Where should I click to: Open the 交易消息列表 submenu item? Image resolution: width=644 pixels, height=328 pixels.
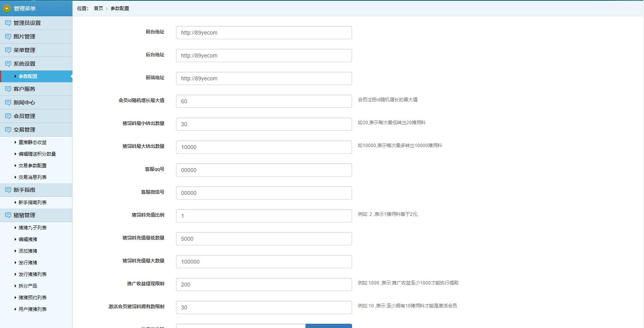coord(33,177)
